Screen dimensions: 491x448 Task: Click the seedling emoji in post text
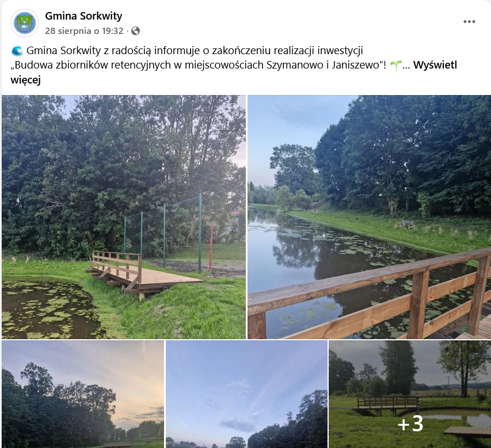coord(396,66)
